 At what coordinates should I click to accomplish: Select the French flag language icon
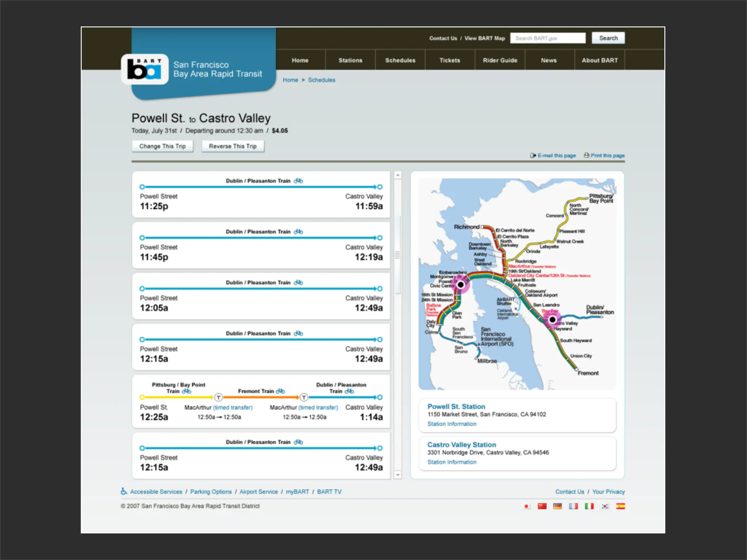click(x=573, y=506)
